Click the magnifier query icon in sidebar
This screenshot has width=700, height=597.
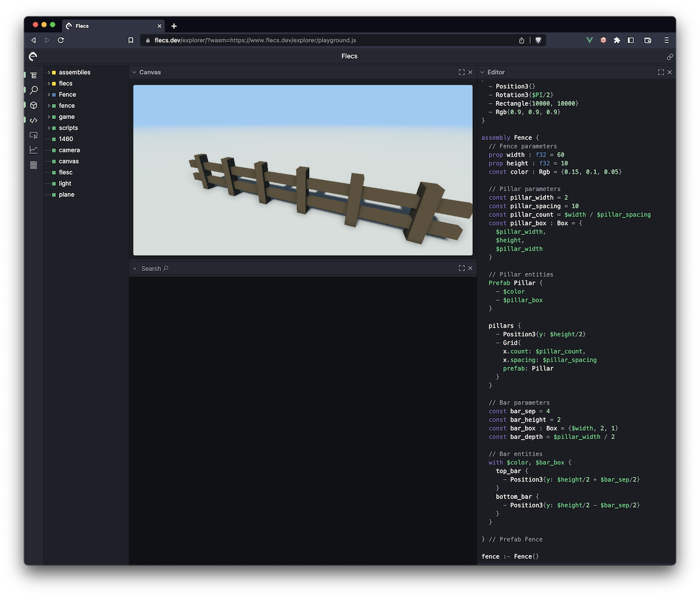tap(33, 90)
